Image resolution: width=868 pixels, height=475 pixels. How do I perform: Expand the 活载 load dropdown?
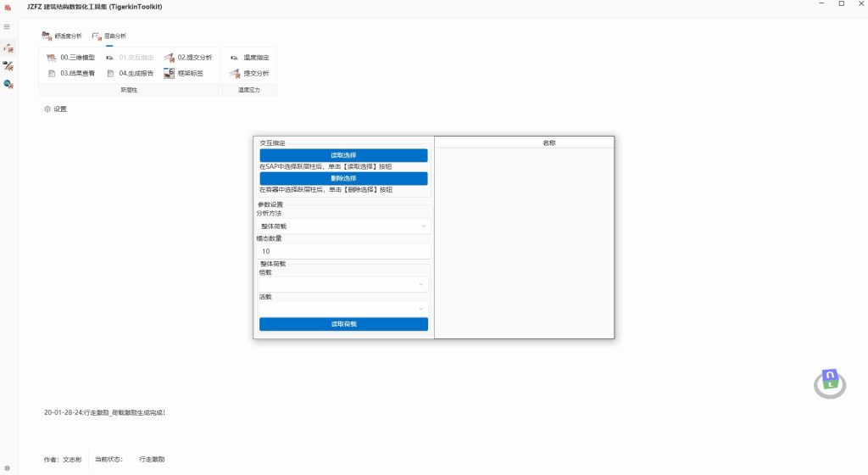[x=343, y=309]
